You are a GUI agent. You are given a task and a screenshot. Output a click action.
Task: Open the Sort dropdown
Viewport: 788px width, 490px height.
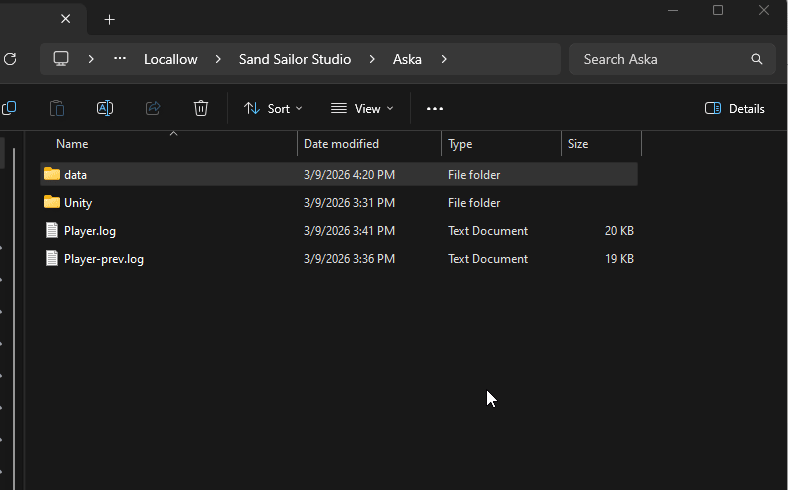click(x=273, y=108)
